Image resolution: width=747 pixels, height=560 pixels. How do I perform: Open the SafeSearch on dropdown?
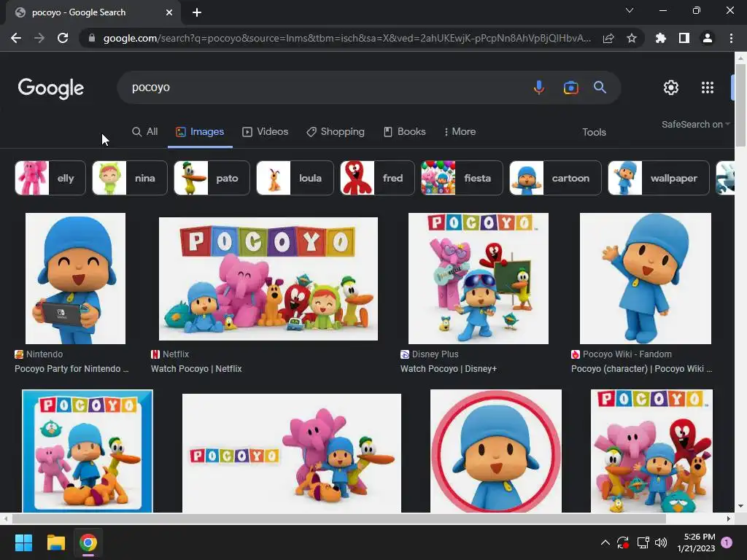pos(695,124)
